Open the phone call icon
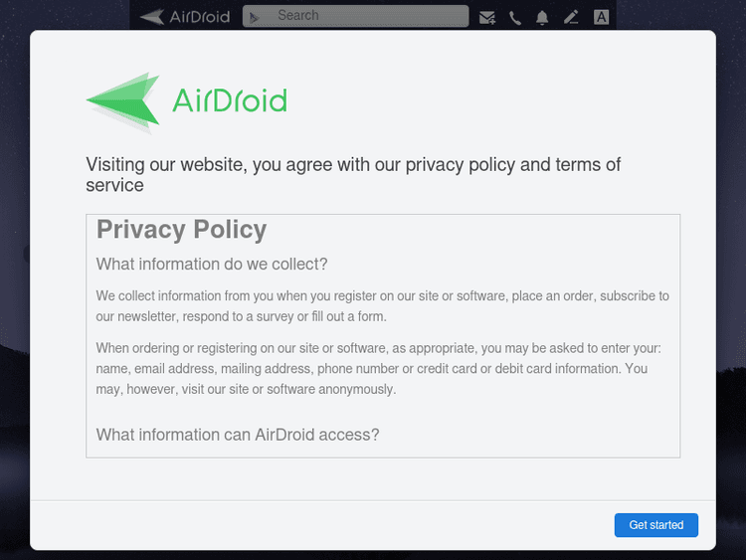746x560 pixels. (x=515, y=17)
